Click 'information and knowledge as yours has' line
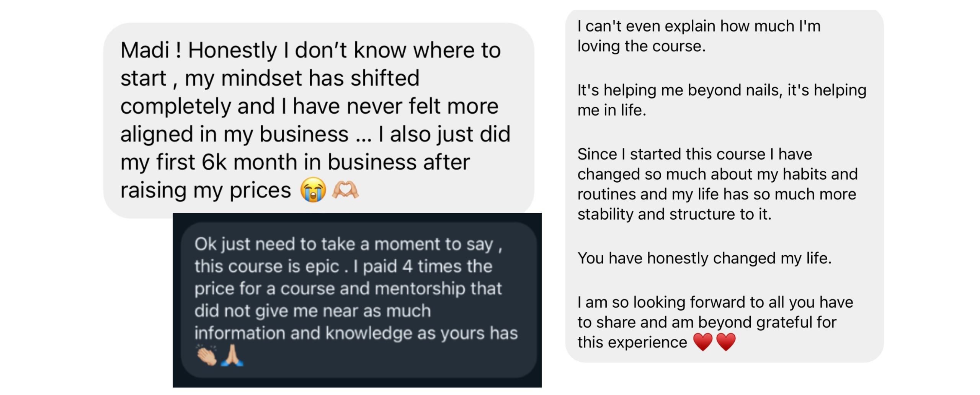 [356, 333]
